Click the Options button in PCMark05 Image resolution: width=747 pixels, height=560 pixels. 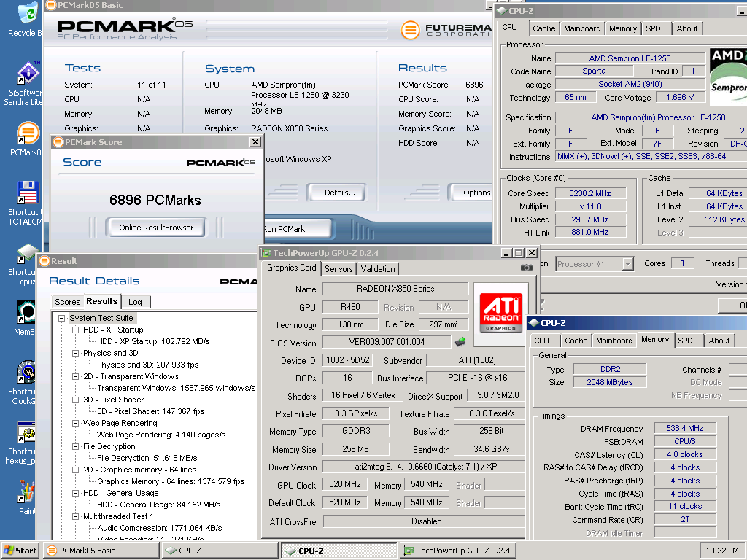[472, 192]
